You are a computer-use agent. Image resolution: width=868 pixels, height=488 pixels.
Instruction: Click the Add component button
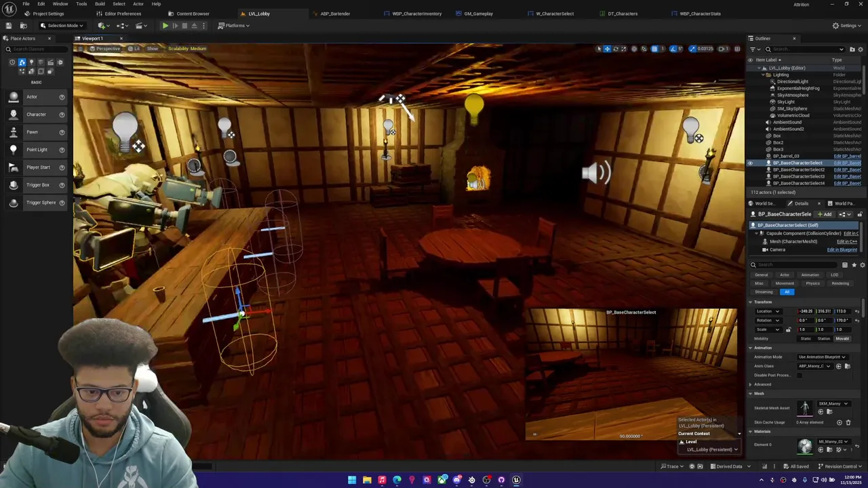tap(825, 214)
